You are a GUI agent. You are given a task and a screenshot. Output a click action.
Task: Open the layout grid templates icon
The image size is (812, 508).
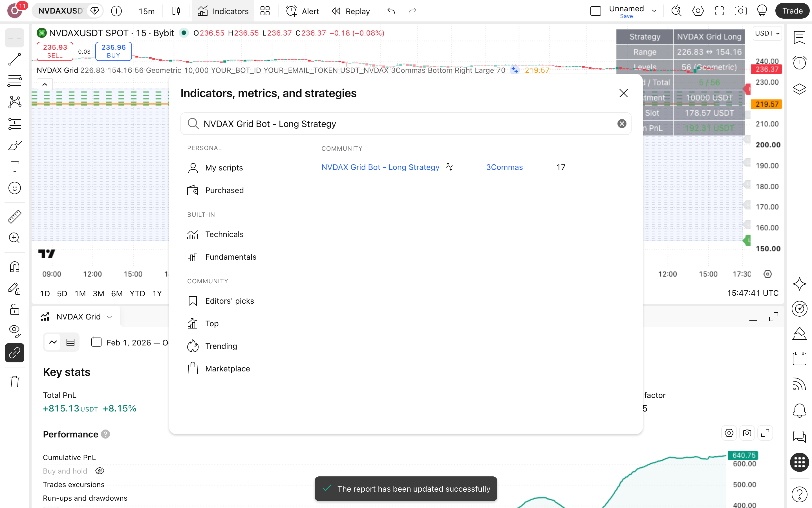(x=265, y=11)
